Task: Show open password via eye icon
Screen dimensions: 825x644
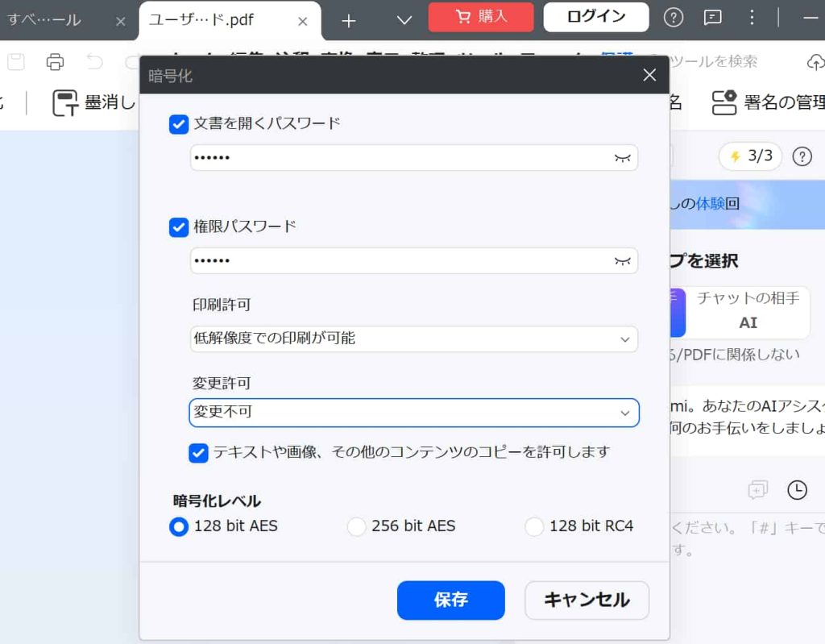Action: pos(622,158)
